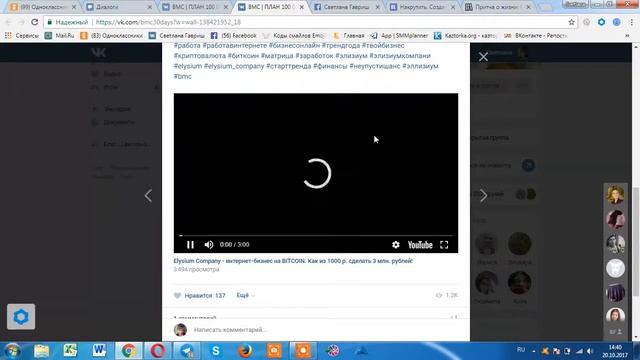The height and width of the screenshot is (360, 640).
Task: Click the VK logo in the header
Action: [x=98, y=52]
